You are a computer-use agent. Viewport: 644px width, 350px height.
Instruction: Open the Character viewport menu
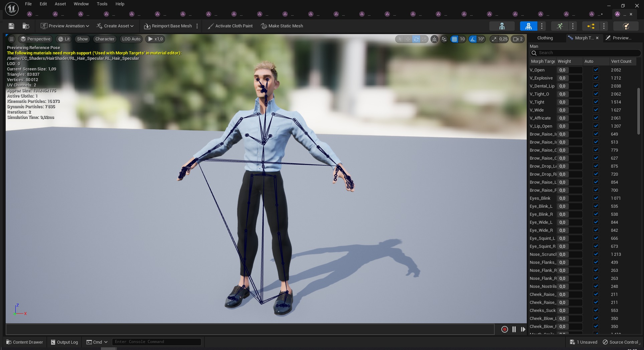(105, 39)
